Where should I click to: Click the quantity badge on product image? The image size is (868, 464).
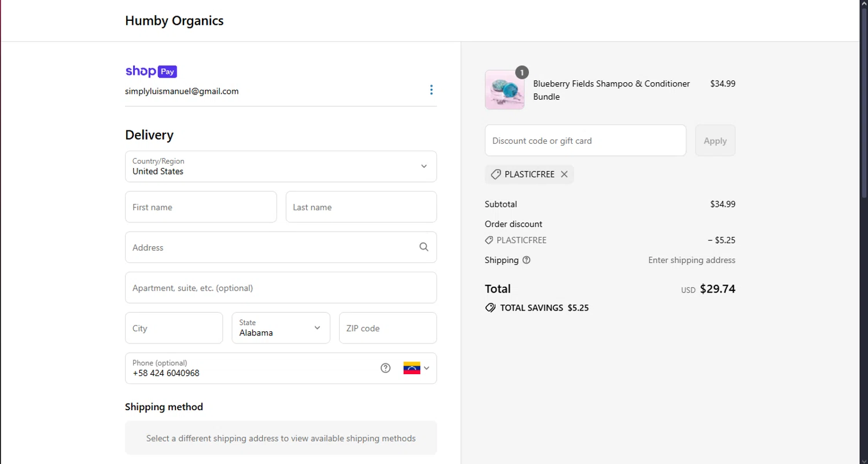(522, 72)
